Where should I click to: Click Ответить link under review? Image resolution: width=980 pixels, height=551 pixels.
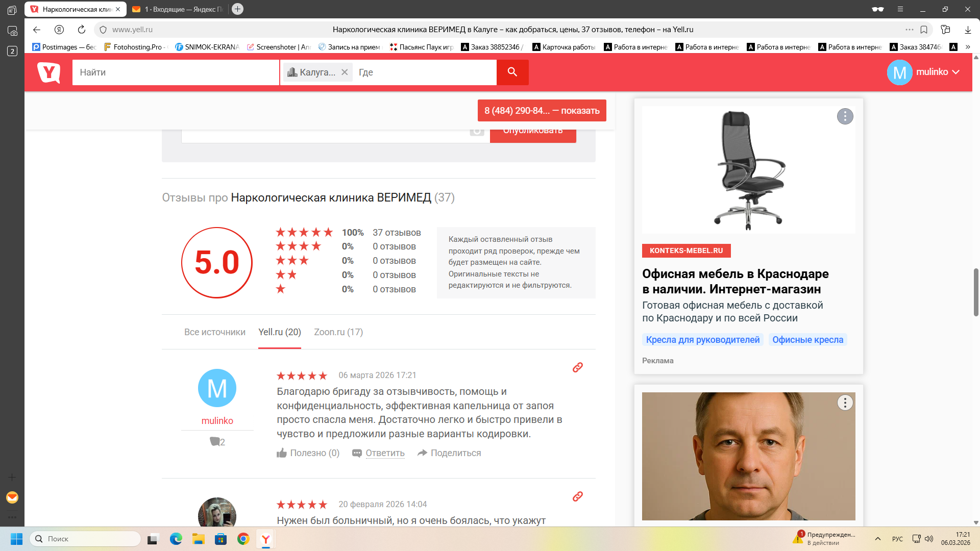[385, 453]
